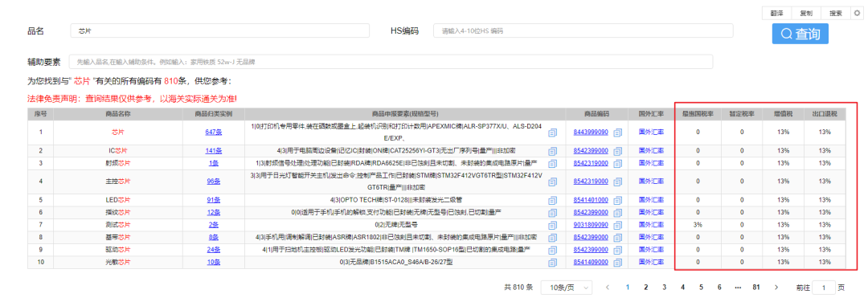Click the 最惠国税率 column header
This screenshot has height=302, width=868.
point(698,113)
